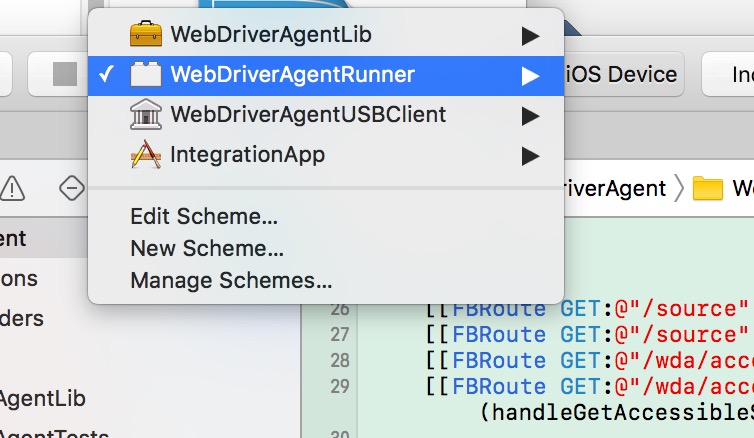
Task: Expand WebDriverAgentUSBClient submenu arrow
Action: click(x=530, y=116)
